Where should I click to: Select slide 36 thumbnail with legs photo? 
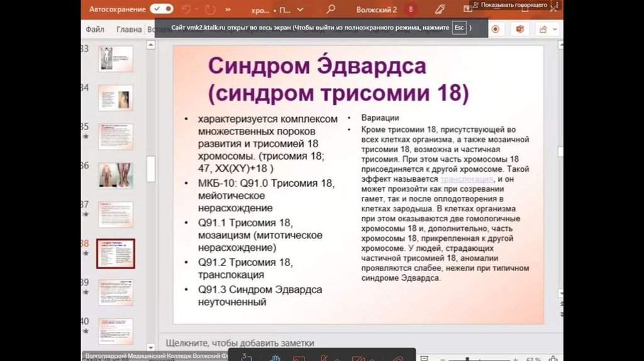[115, 175]
